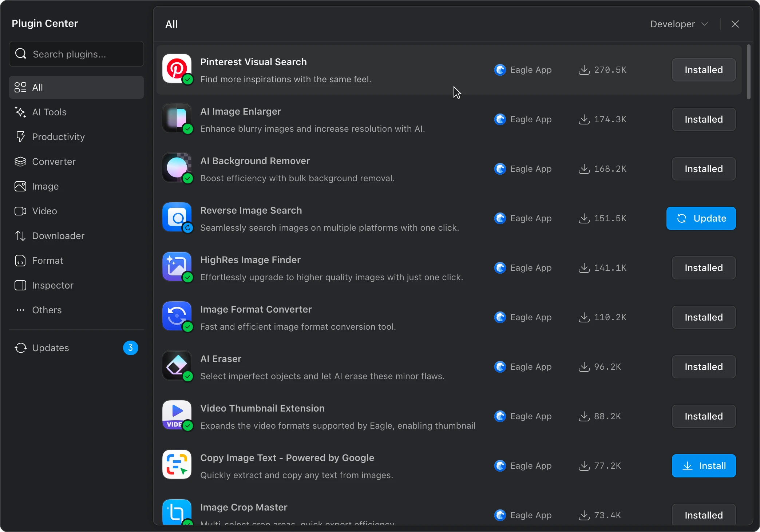Screen dimensions: 760x532
Task: Open the AI Eraser plugin icon
Action: [x=177, y=366]
